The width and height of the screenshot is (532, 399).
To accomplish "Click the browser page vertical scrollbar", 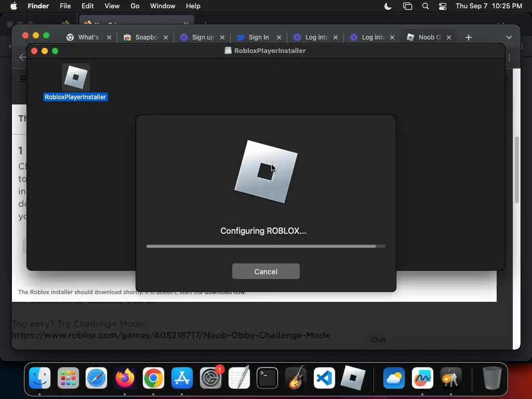I will (517, 170).
